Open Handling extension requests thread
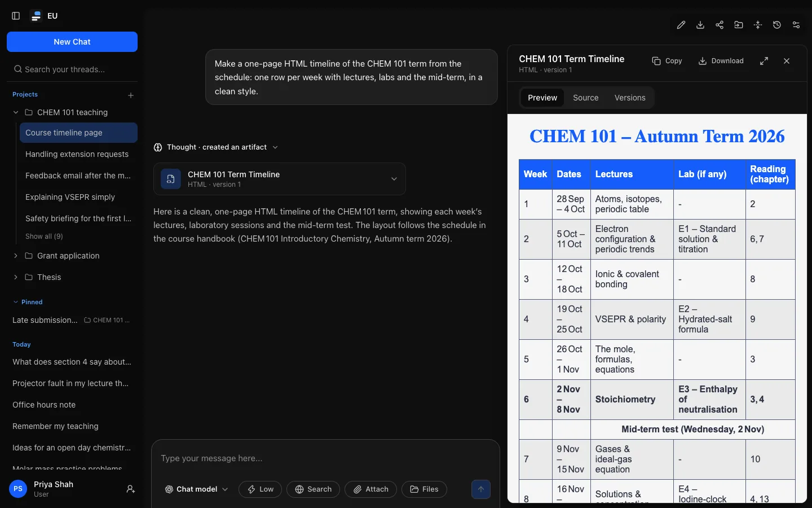The width and height of the screenshot is (812, 508). coord(78,154)
